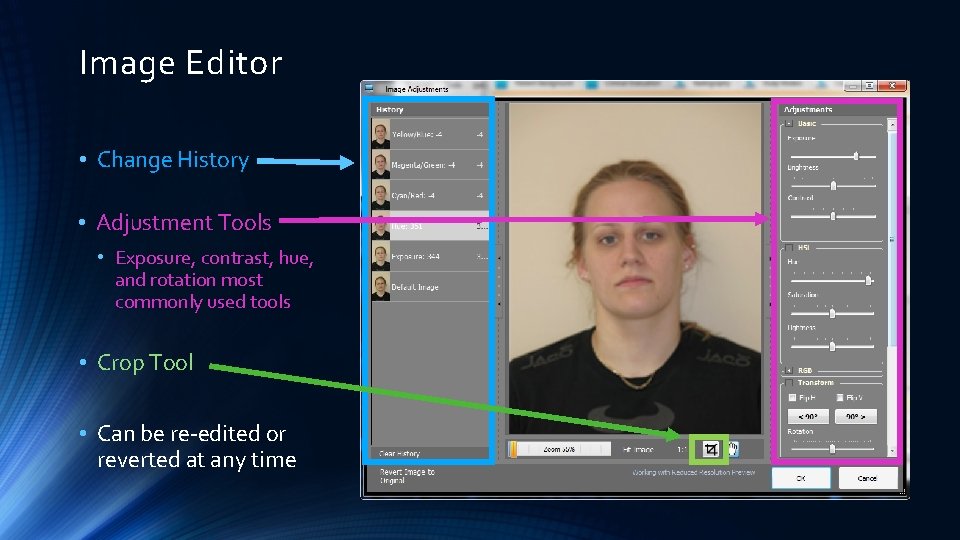Toggle the HSL section expander
The image size is (960, 540).
point(789,247)
